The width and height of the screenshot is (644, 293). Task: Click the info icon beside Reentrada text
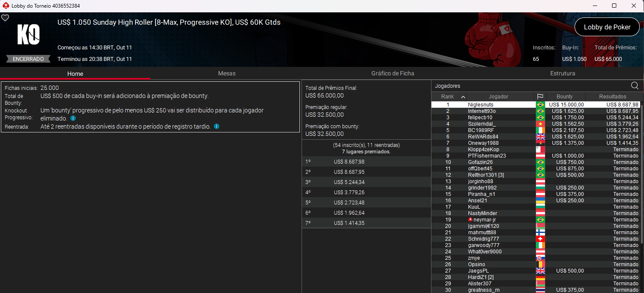click(216, 126)
